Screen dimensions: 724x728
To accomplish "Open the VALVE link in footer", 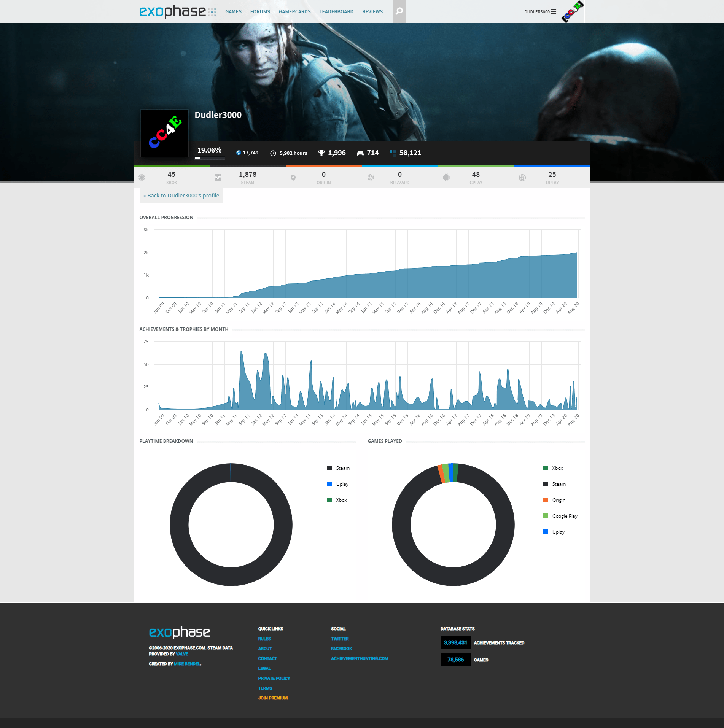I will (x=182, y=654).
